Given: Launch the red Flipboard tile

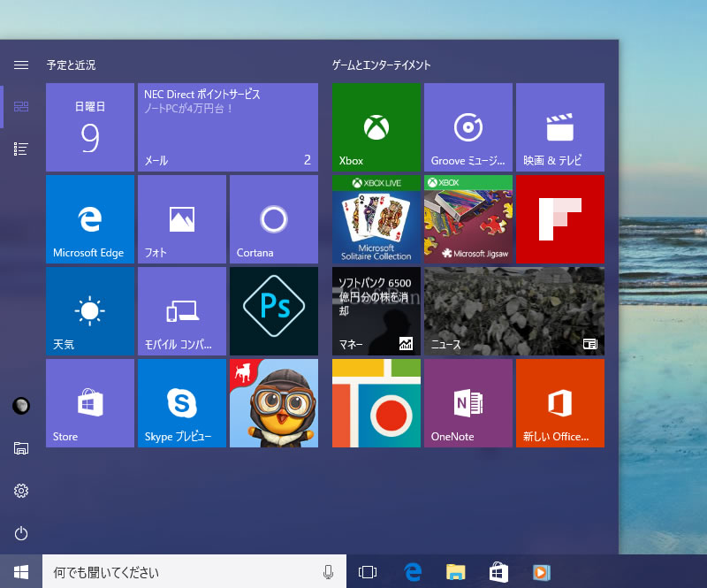Looking at the screenshot, I should pos(560,219).
